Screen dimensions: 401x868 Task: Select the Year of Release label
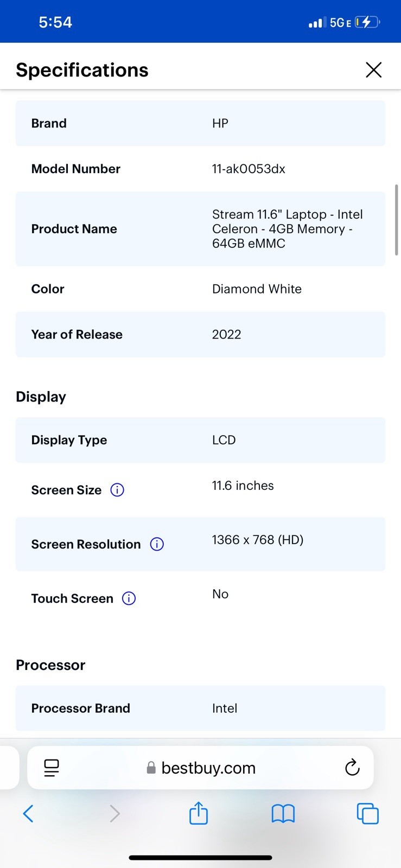(77, 334)
